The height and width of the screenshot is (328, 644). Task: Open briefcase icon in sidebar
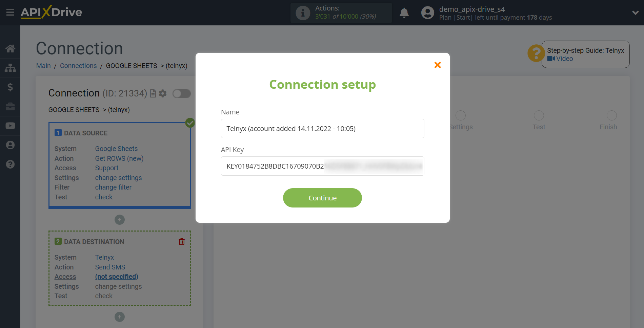click(10, 106)
